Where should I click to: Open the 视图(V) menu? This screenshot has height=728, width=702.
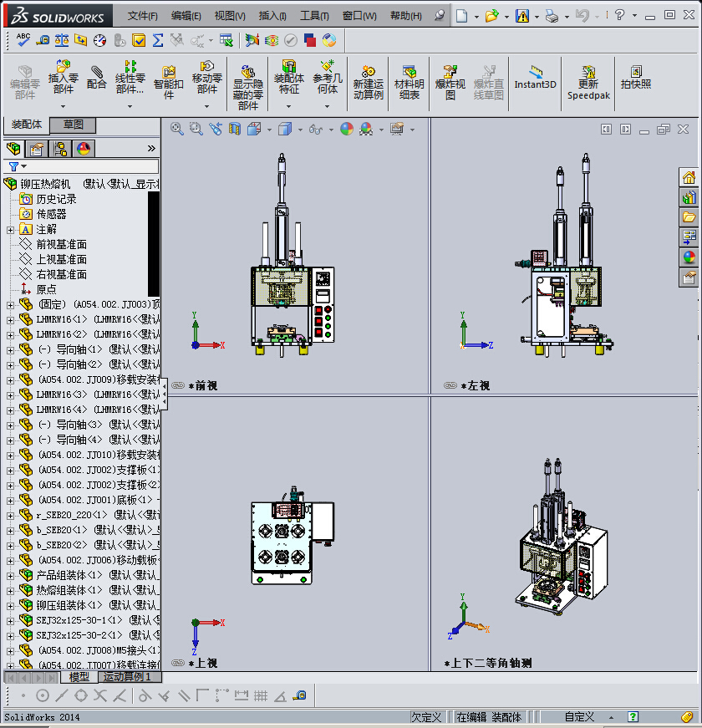[230, 16]
